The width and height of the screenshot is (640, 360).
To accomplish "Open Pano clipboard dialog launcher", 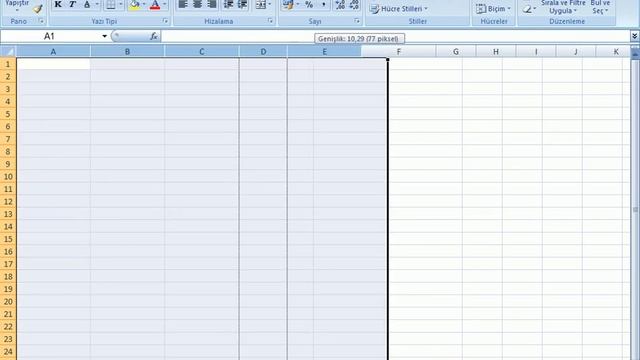I will coord(41,21).
